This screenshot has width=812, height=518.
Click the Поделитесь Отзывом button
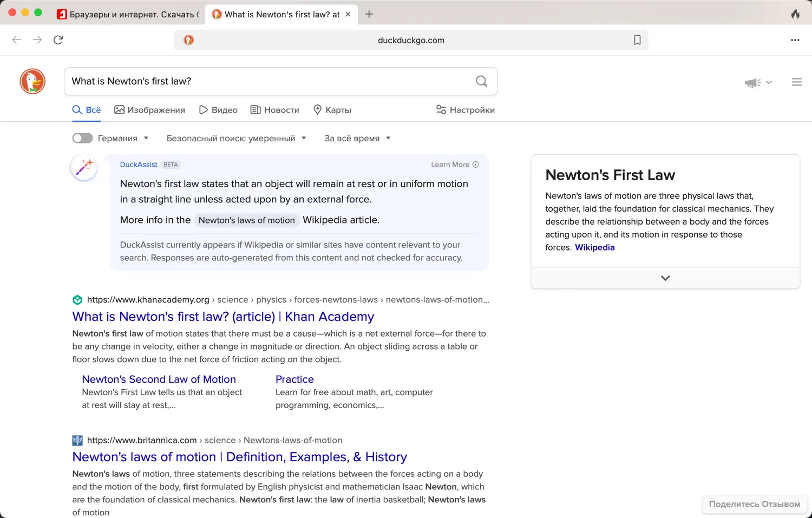pyautogui.click(x=754, y=504)
